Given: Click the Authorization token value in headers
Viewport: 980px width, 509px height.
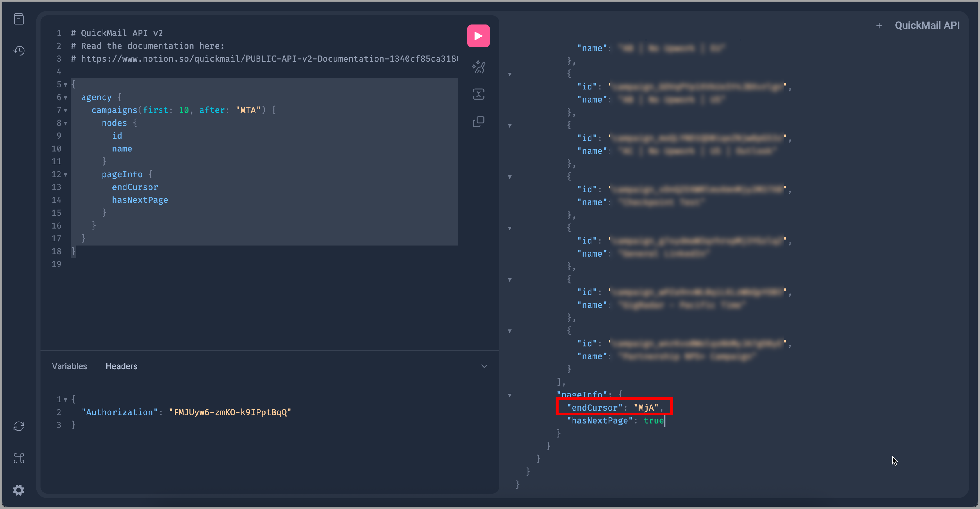Looking at the screenshot, I should coord(230,412).
